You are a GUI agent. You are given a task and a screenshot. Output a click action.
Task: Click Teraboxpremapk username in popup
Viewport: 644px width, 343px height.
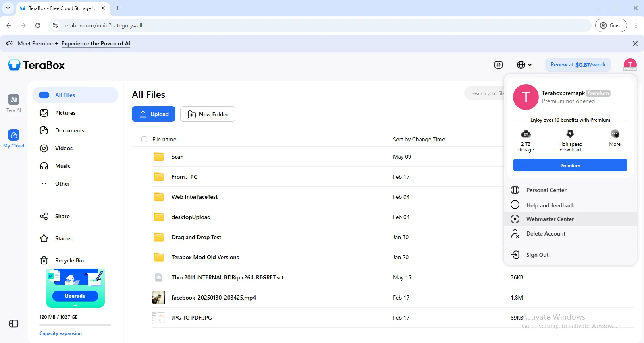tap(563, 93)
